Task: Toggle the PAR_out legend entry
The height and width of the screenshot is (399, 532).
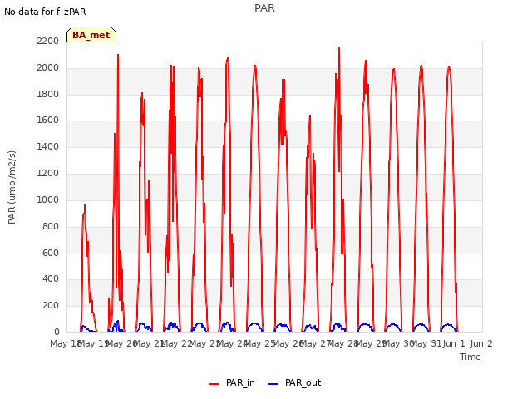Action: click(294, 382)
